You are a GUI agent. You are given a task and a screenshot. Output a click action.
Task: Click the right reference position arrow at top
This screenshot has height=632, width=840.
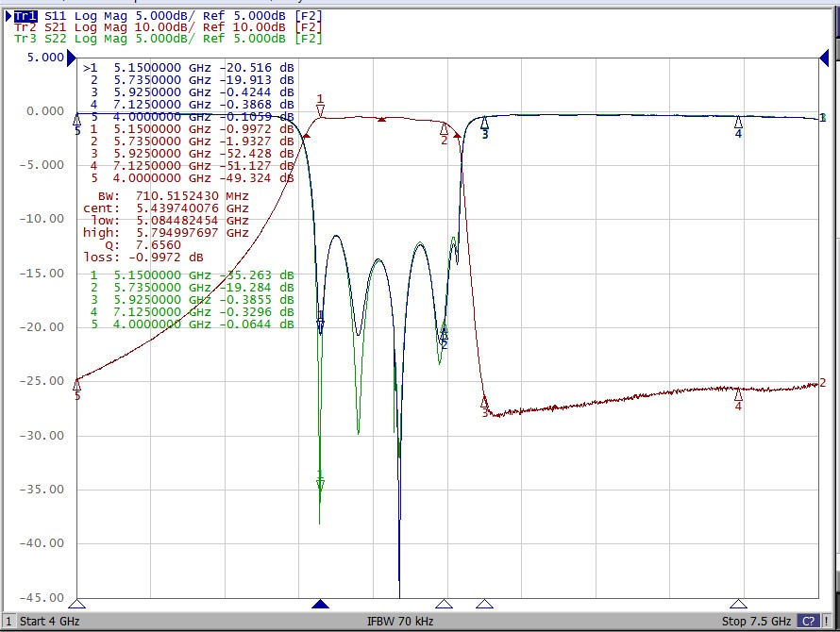coord(823,58)
